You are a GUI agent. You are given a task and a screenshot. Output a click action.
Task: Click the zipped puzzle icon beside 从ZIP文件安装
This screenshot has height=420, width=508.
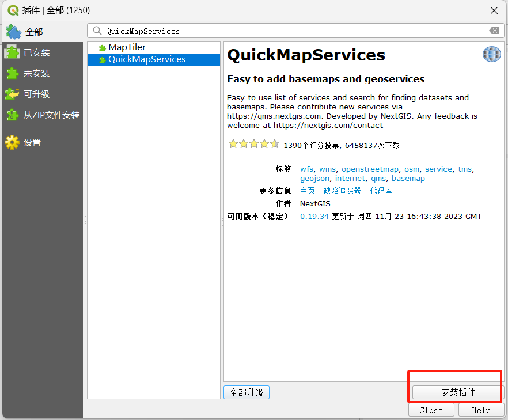pyautogui.click(x=12, y=115)
